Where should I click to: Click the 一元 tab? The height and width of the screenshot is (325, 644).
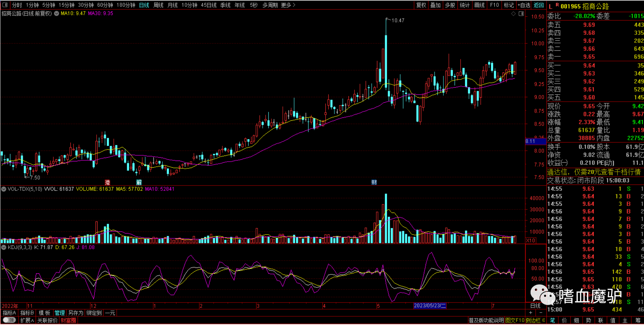pyautogui.click(x=110, y=313)
